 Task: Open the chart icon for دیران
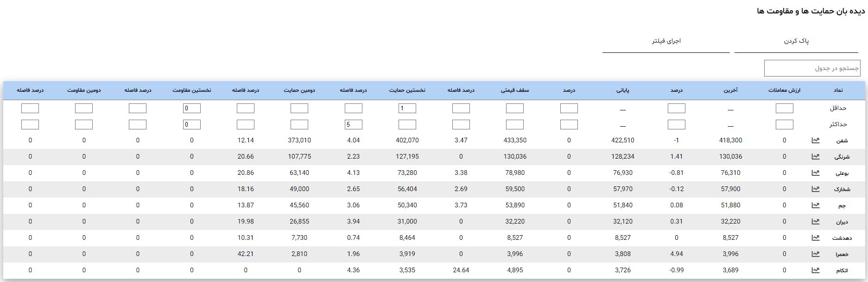815,221
